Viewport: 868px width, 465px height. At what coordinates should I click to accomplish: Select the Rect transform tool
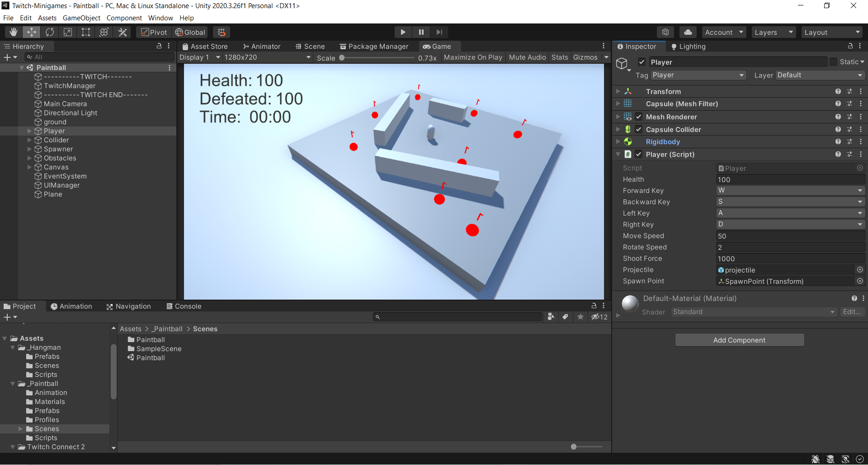click(86, 32)
